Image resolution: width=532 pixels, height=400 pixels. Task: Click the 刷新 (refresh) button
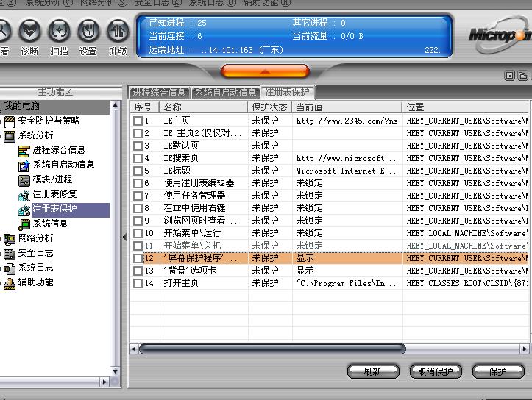point(372,371)
